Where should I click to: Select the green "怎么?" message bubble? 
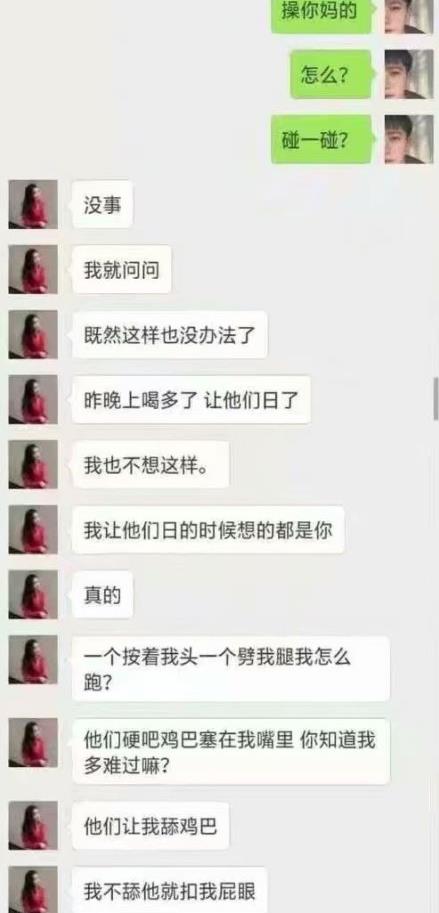[x=331, y=74]
